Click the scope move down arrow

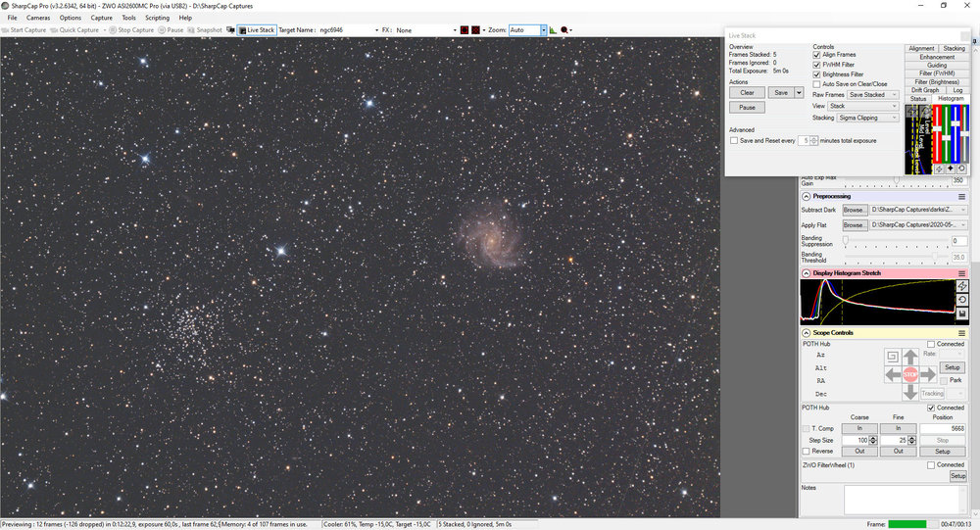[x=910, y=392]
